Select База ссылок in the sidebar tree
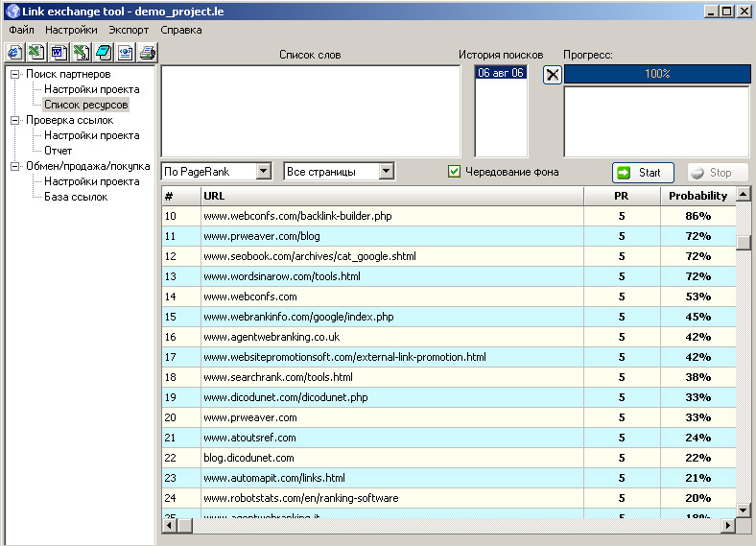756x546 pixels. pos(76,197)
